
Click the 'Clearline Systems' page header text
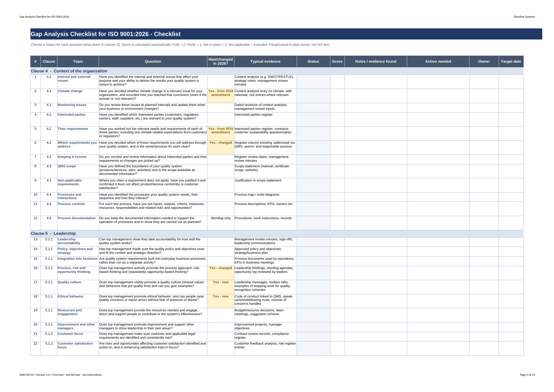[524, 17]
